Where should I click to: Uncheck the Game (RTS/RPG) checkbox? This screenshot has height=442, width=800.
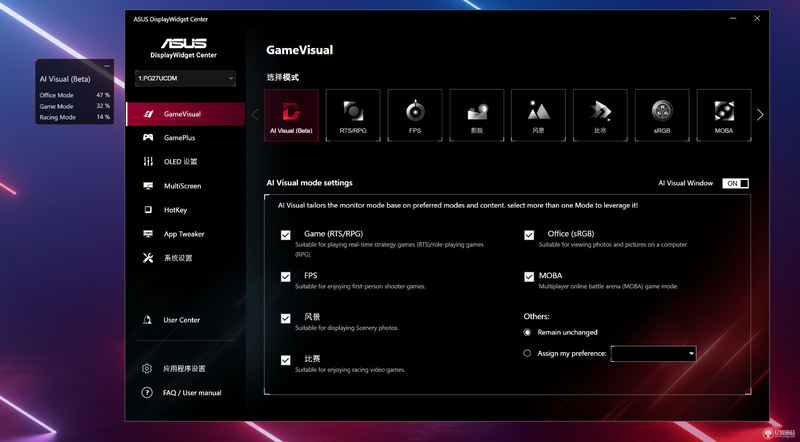coord(286,235)
